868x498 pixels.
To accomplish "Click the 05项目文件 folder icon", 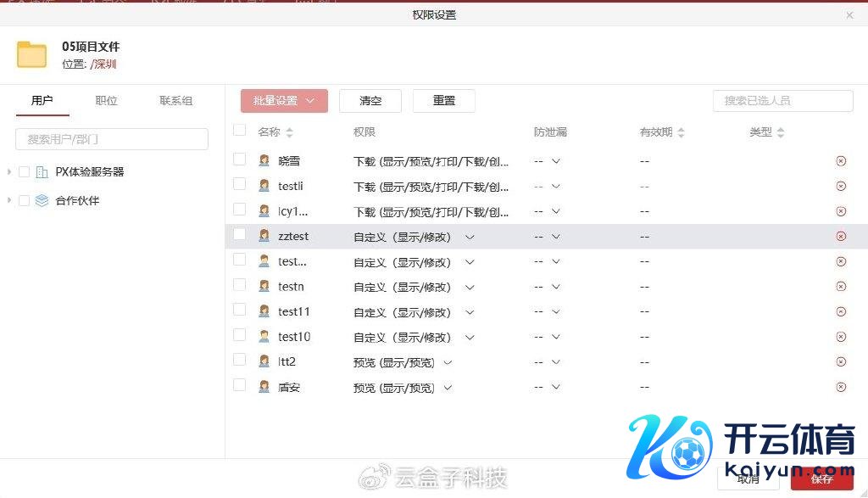I will 32,54.
